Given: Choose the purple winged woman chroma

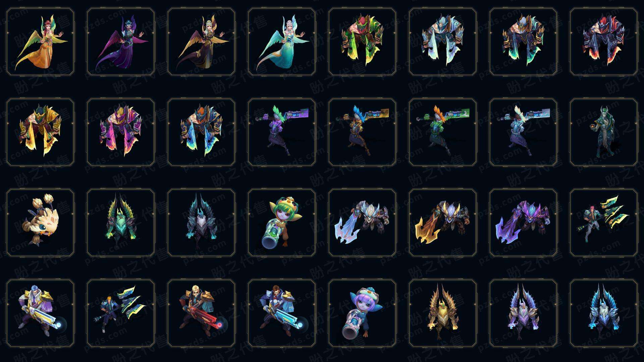Looking at the screenshot, I should 121,42.
